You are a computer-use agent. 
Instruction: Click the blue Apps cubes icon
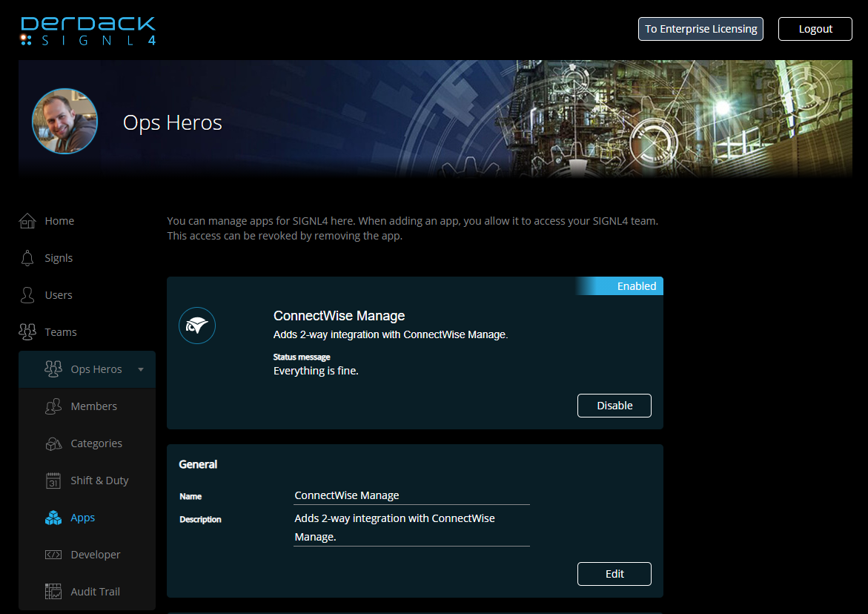[x=53, y=518]
